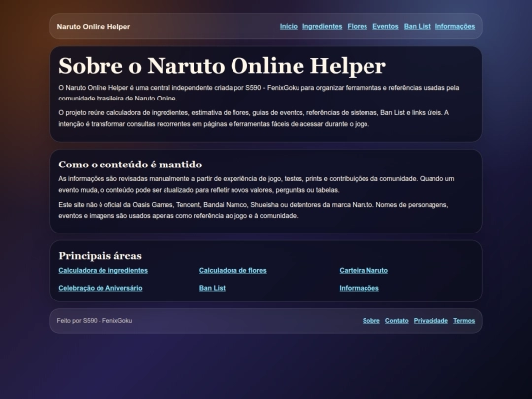Select Eventos in the header menu
This screenshot has height=399, width=532.
pos(385,27)
